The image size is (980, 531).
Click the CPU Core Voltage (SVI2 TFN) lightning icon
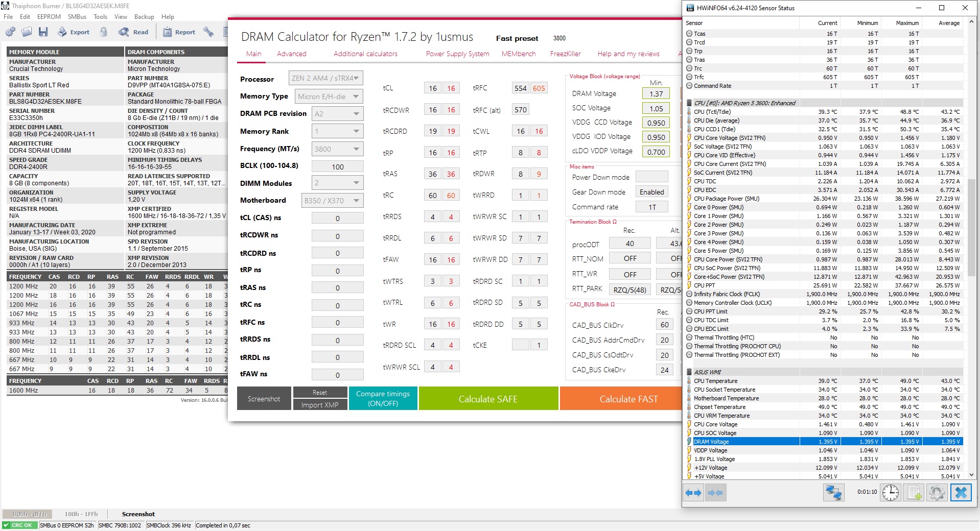[x=689, y=138]
